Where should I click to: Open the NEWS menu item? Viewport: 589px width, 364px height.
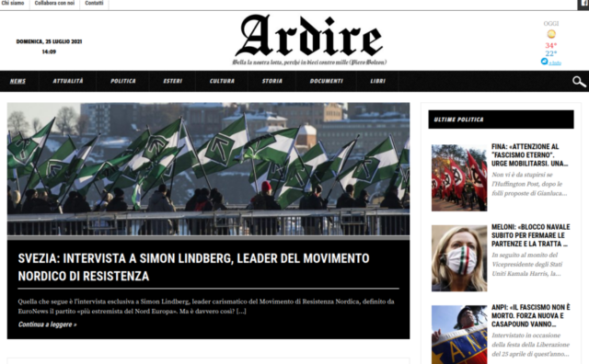click(x=17, y=81)
